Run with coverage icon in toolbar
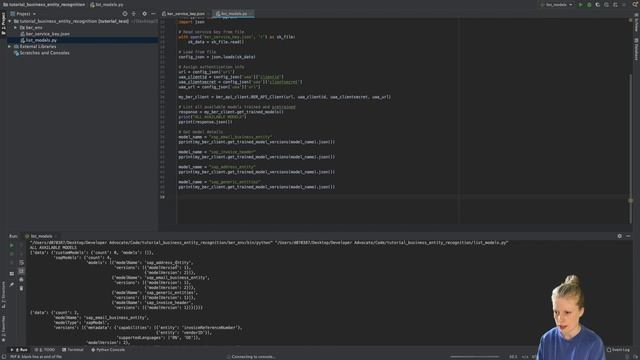Screen dimensions: 640x360 (x=598, y=5)
